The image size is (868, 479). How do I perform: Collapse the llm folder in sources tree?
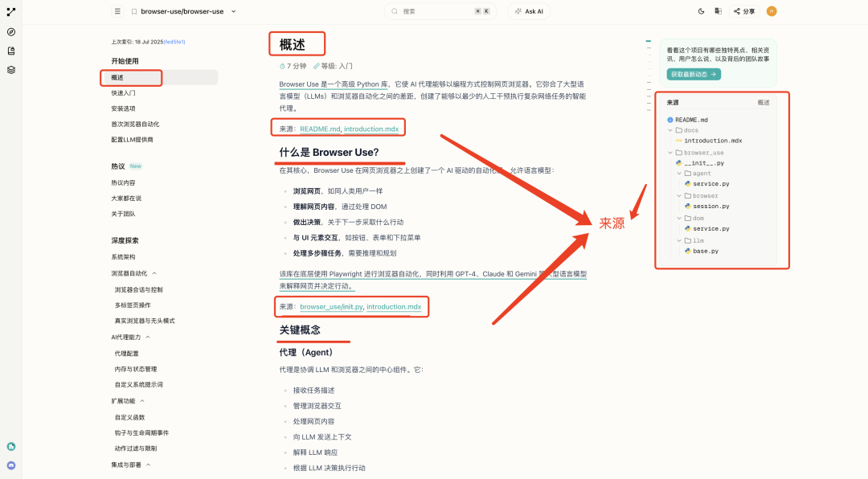pyautogui.click(x=679, y=240)
